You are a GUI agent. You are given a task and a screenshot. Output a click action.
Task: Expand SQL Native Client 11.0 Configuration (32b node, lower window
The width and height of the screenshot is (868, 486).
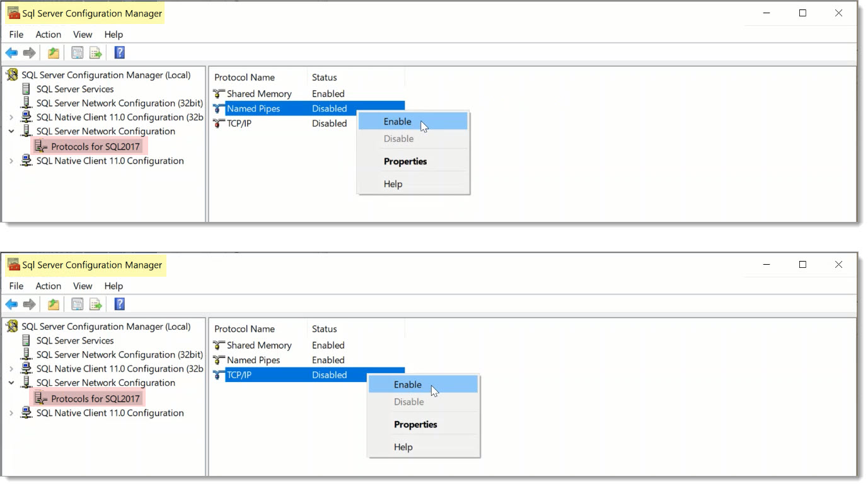tap(11, 369)
